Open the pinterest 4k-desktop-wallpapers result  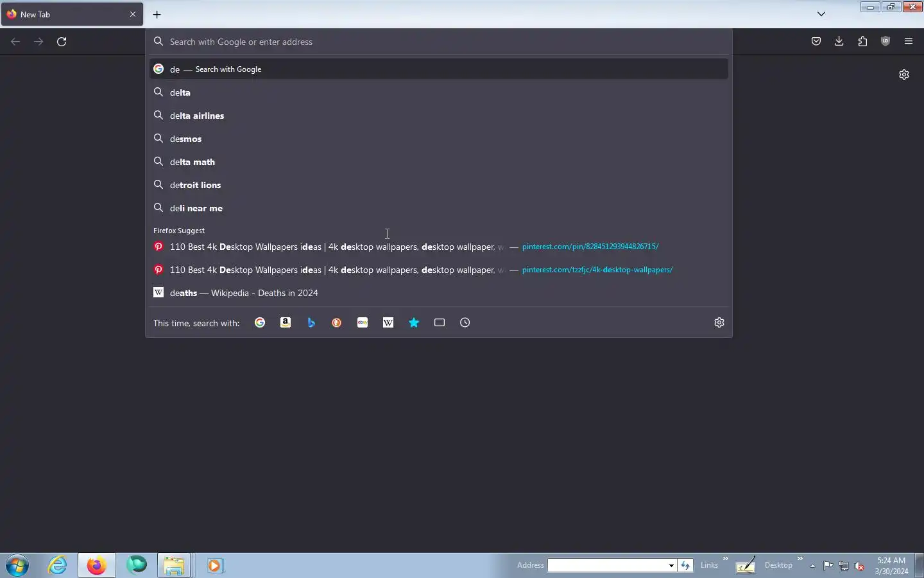tap(439, 270)
